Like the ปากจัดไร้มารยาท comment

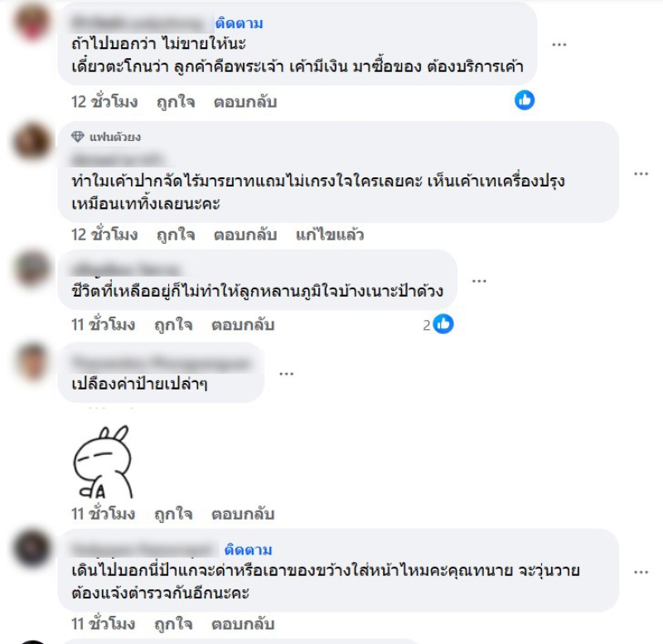[x=176, y=235]
